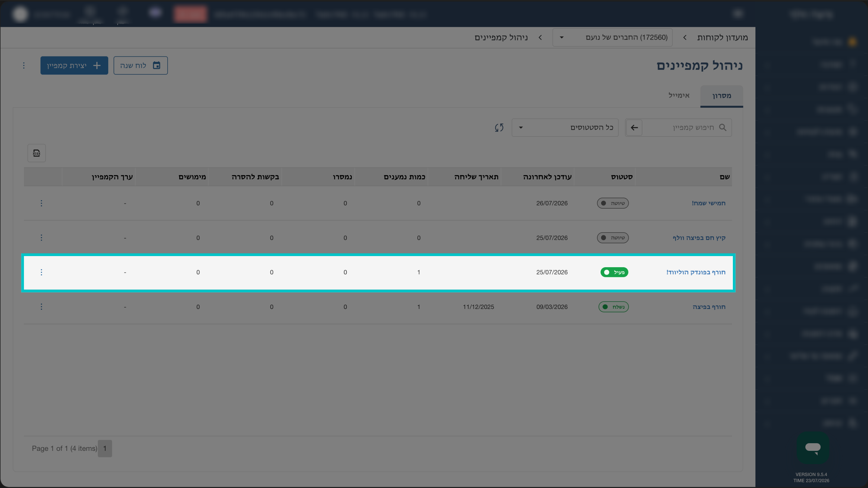Image resolution: width=868 pixels, height=488 pixels.
Task: Click the לוח שנה calendar button
Action: click(x=141, y=65)
